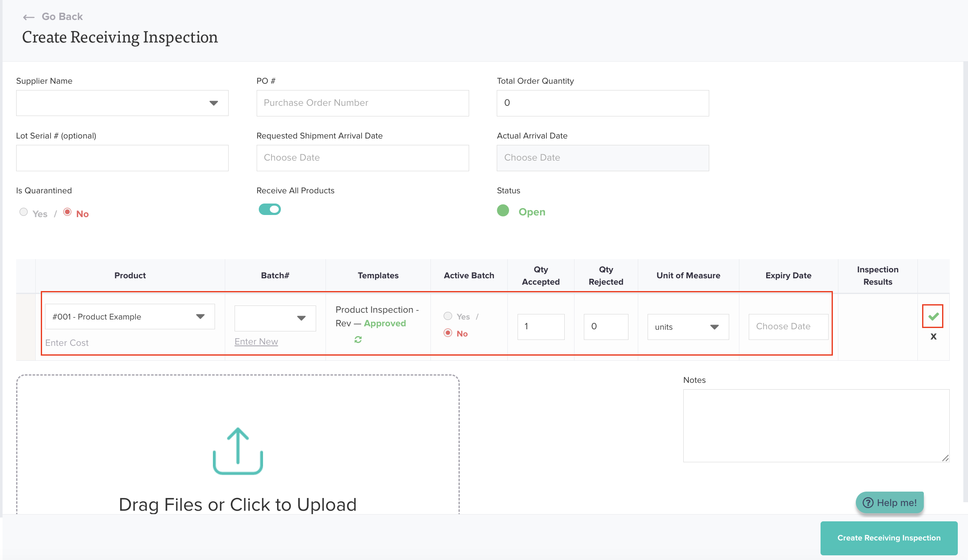Click the green Open status indicator
The width and height of the screenshot is (968, 560).
click(x=503, y=211)
